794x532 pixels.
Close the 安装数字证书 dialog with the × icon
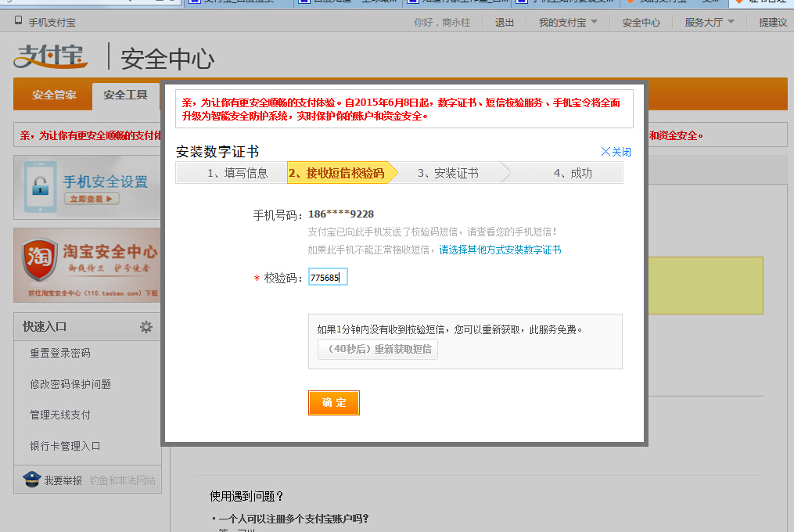(x=606, y=152)
